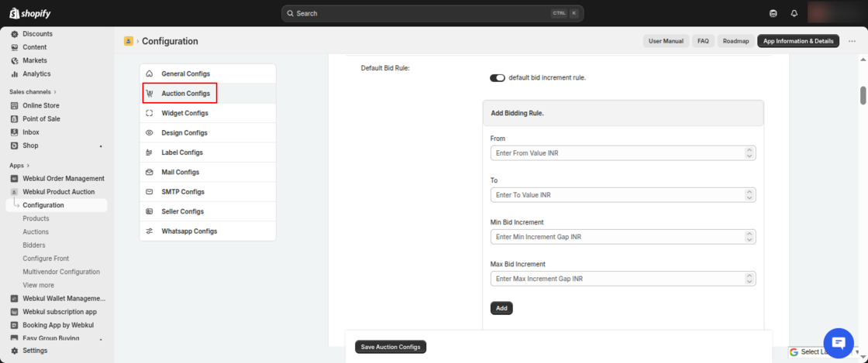The height and width of the screenshot is (363, 868).
Task: Click the Point of Sale icon
Action: [x=15, y=118]
